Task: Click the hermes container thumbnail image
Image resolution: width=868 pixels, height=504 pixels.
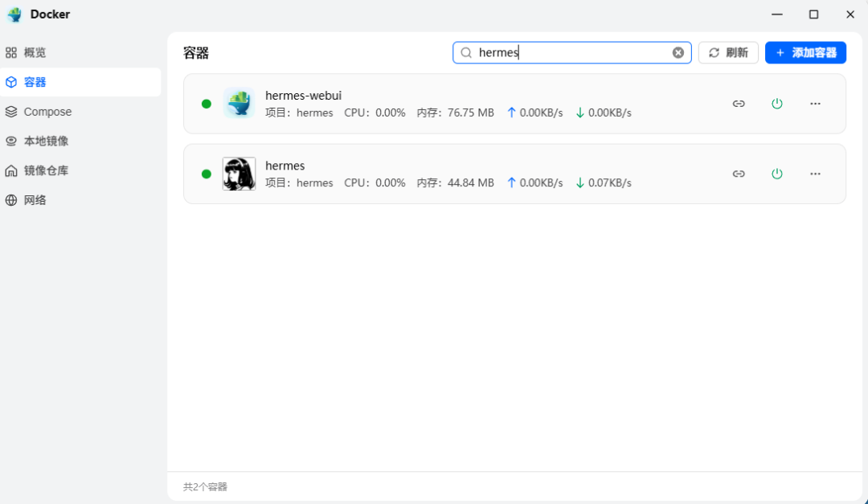Action: (239, 174)
